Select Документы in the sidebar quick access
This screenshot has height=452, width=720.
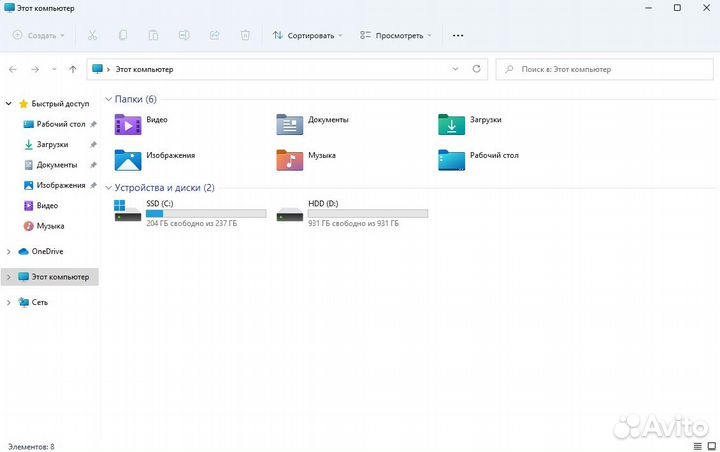point(56,165)
